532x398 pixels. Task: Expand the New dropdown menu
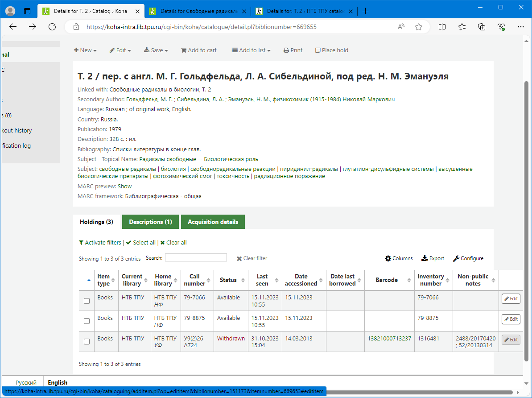pos(85,50)
